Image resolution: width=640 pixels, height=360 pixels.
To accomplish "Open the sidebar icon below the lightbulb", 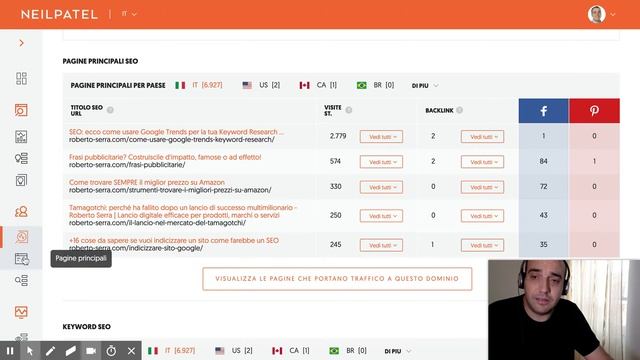I will click(x=21, y=180).
